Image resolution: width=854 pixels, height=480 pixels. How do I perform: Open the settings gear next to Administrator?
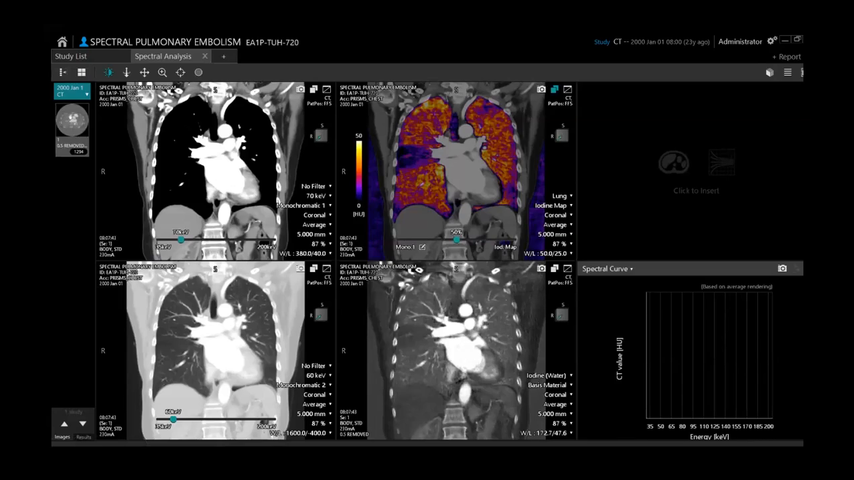[771, 41]
